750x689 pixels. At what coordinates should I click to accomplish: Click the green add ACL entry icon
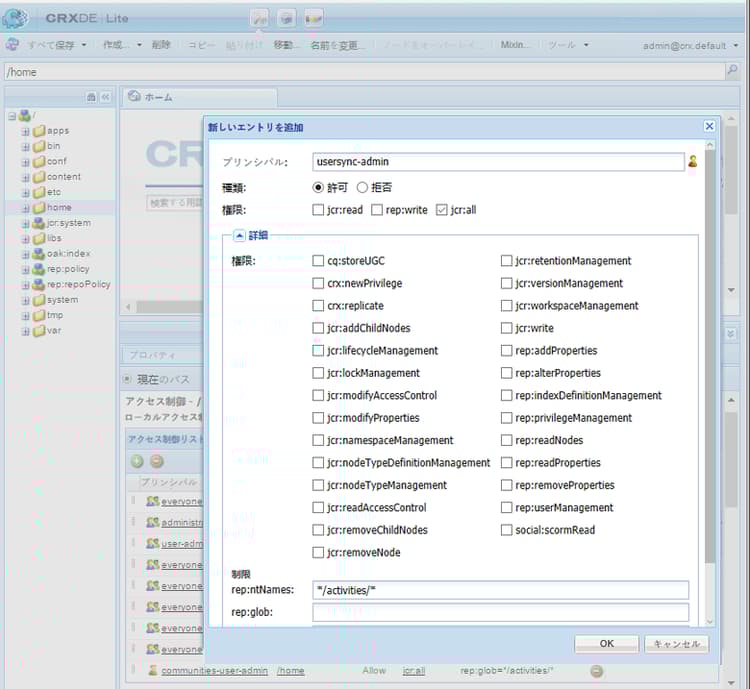137,461
